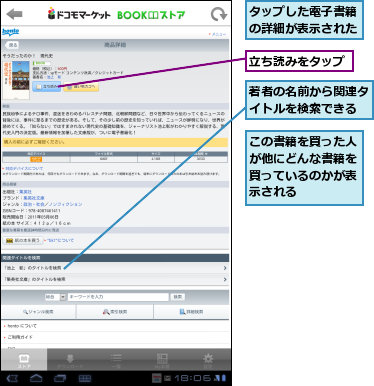Image resolution: width=374 pixels, height=386 pixels.
Task: Tap the 戻る back button
Action: coord(12,45)
